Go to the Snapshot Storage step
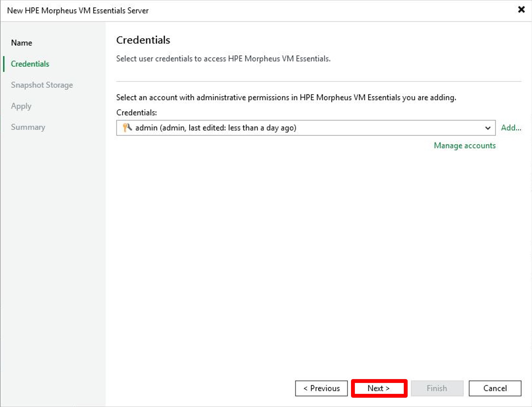This screenshot has width=532, height=407. pyautogui.click(x=42, y=85)
